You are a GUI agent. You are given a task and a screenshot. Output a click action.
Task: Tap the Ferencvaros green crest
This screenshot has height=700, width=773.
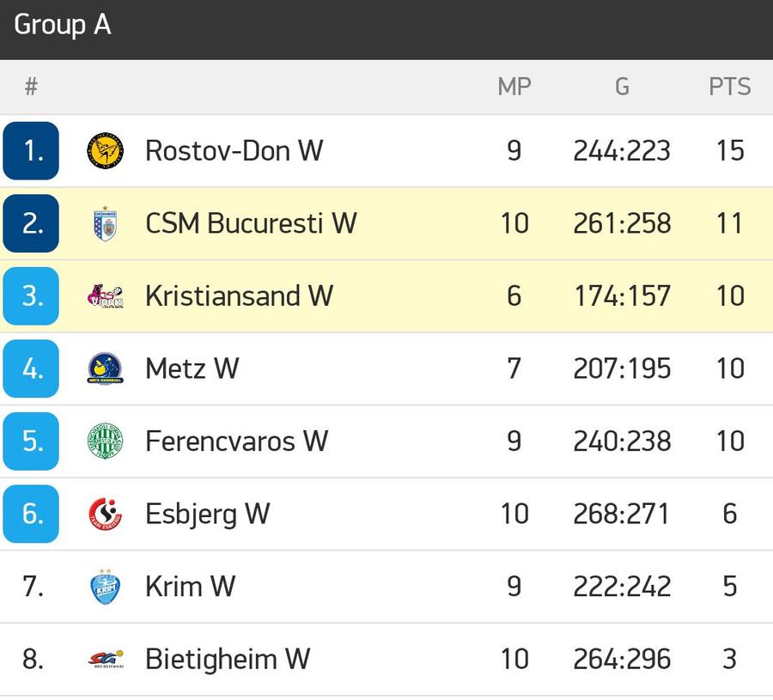[105, 441]
